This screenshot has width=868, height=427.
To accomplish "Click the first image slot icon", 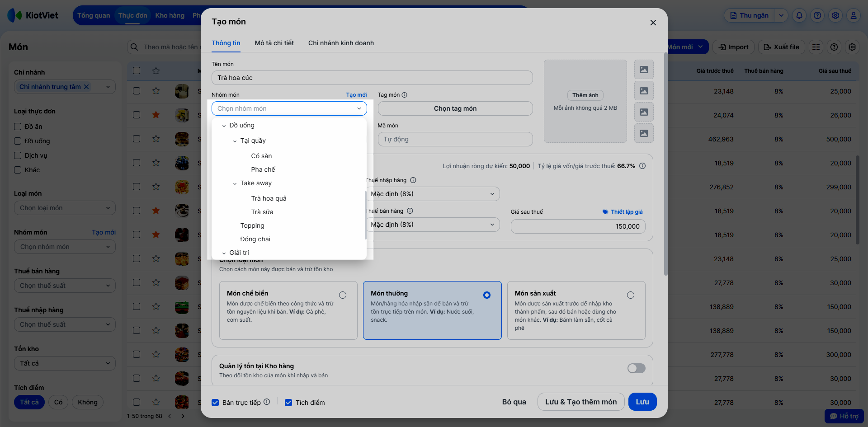I will click(644, 70).
